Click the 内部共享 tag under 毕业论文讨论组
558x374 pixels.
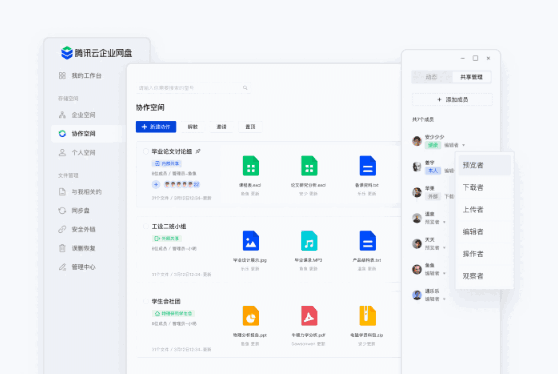point(167,163)
